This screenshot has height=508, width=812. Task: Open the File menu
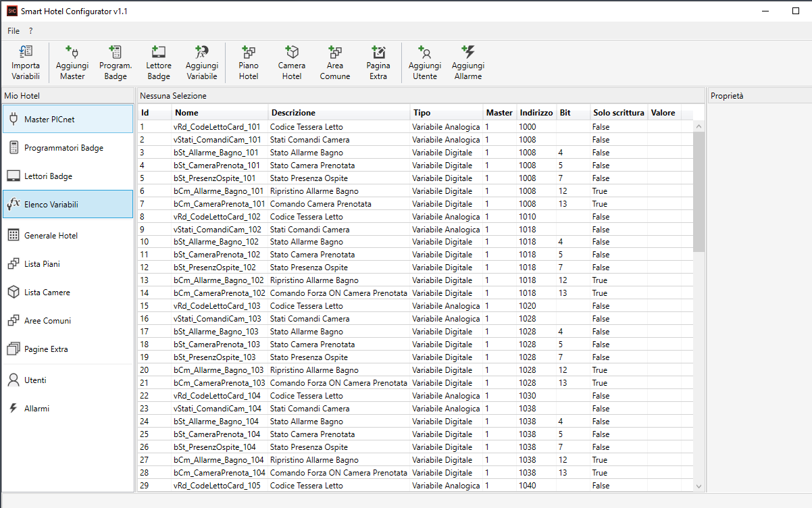pos(14,31)
